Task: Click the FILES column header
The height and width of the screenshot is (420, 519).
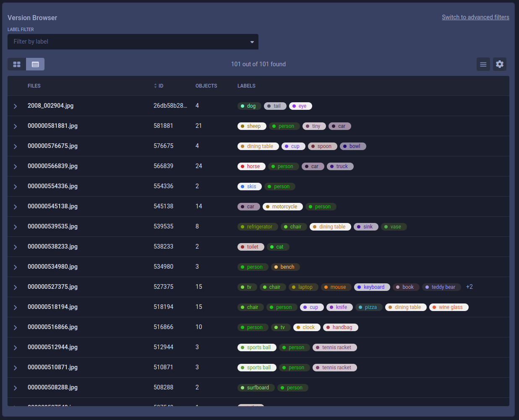Action: click(x=34, y=86)
